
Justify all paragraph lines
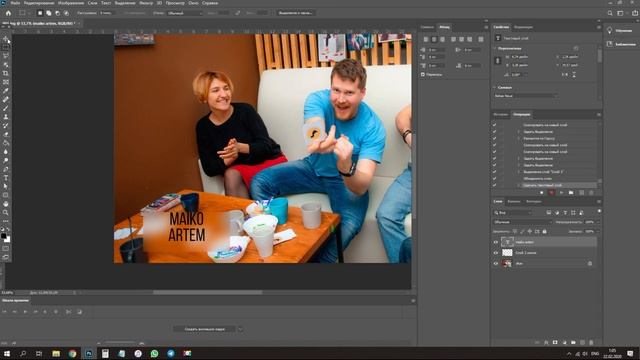(x=481, y=39)
